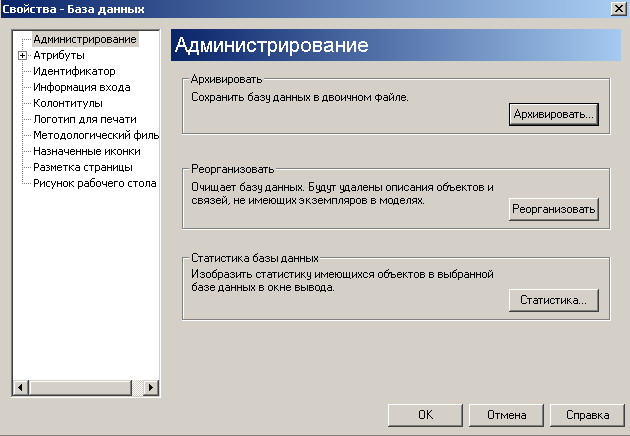Click the Статистика базы данных group label
Image resolution: width=630 pixels, height=436 pixels.
tap(255, 258)
